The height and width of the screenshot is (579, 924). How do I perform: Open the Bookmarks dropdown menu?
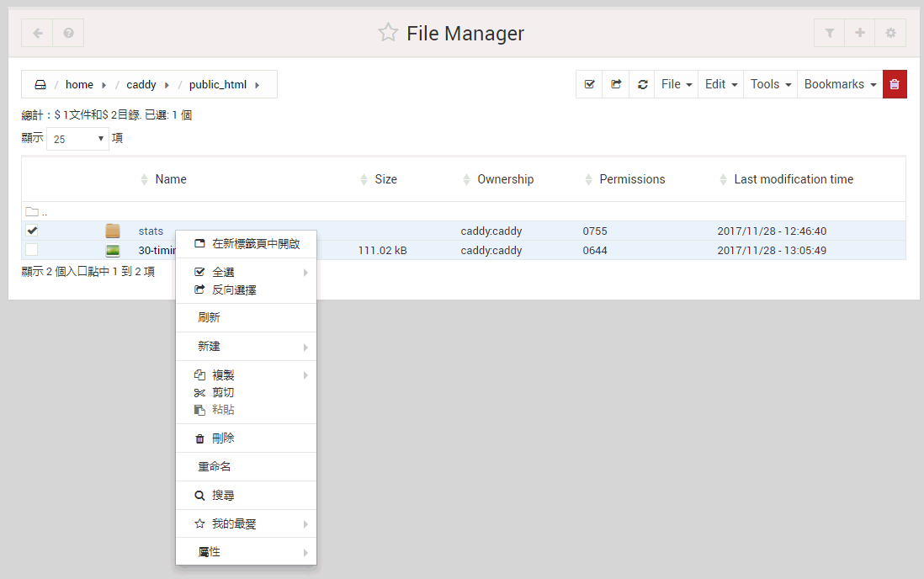coord(840,84)
